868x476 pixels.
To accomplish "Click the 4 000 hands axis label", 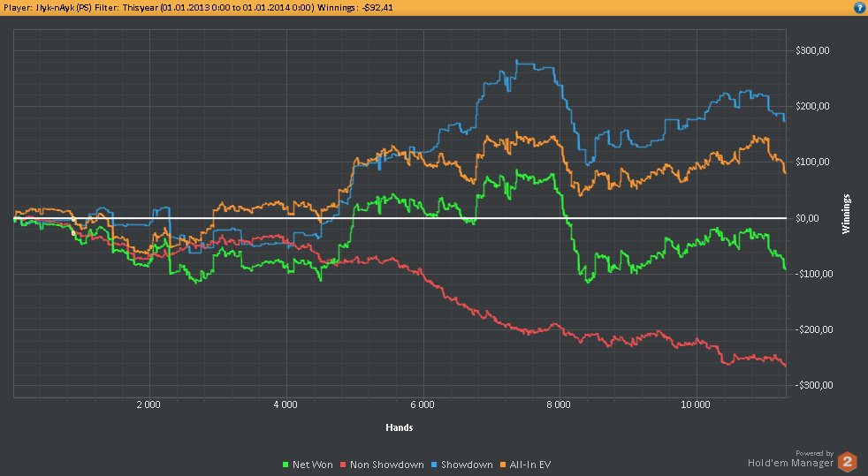I will point(286,404).
